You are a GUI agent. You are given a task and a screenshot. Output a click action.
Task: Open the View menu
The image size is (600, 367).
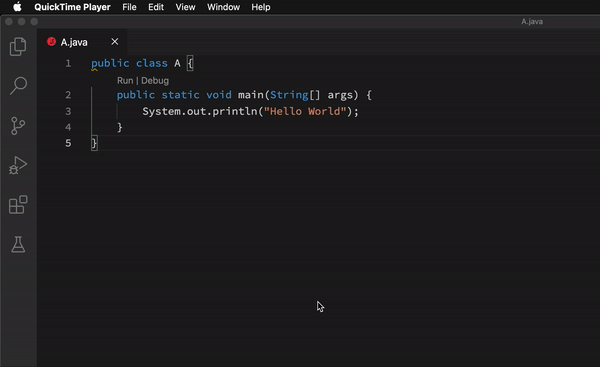pos(185,7)
